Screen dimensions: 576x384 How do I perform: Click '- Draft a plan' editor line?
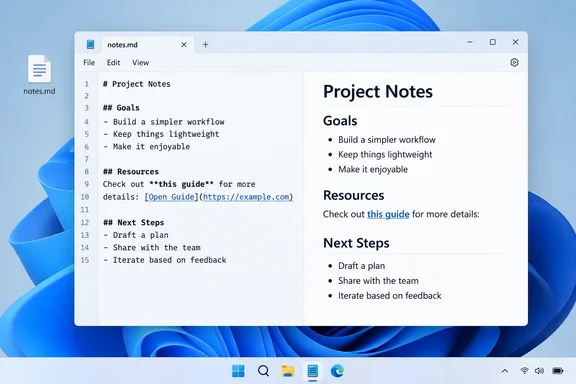[x=136, y=235]
